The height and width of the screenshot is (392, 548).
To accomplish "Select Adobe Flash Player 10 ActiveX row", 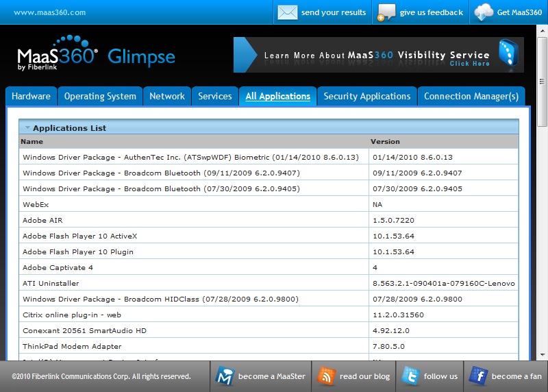I will 269,236.
